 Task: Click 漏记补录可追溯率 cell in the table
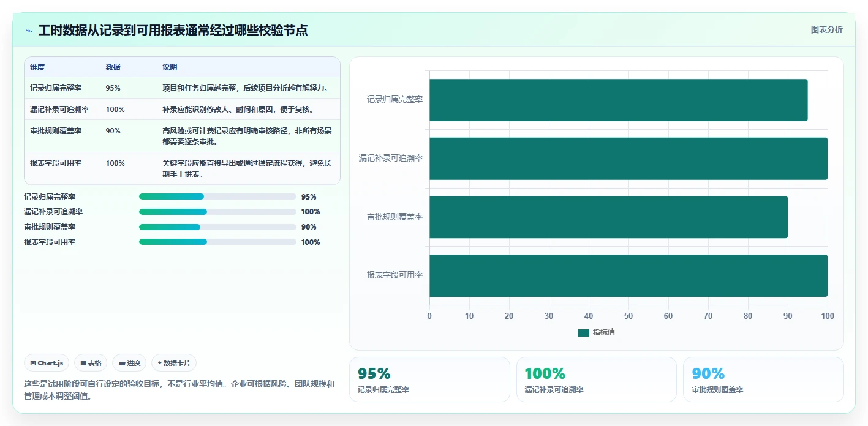click(x=59, y=110)
